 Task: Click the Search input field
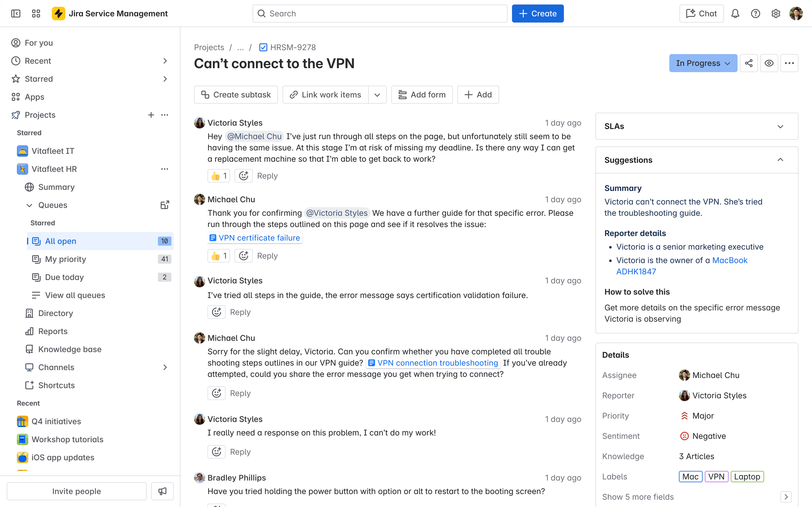[379, 14]
